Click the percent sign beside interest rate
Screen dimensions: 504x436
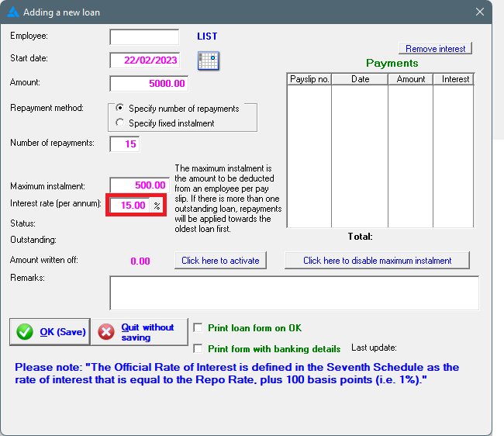click(x=157, y=206)
